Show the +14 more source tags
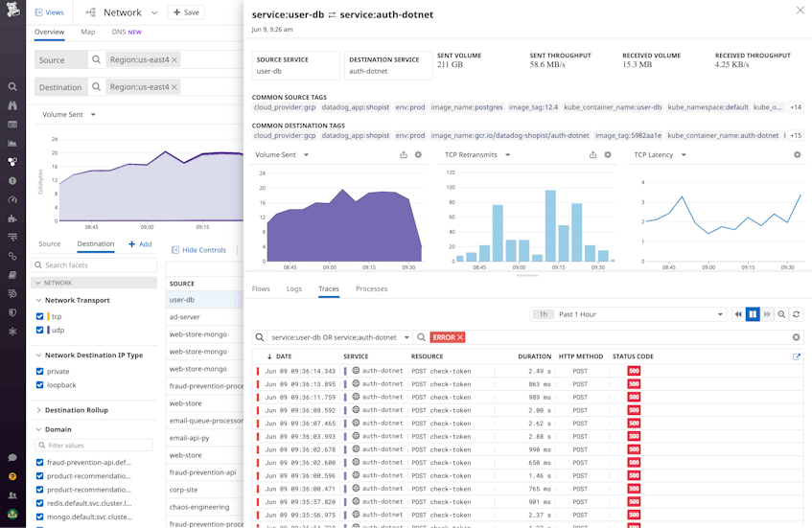Viewport: 812px width, 528px height. coord(796,107)
